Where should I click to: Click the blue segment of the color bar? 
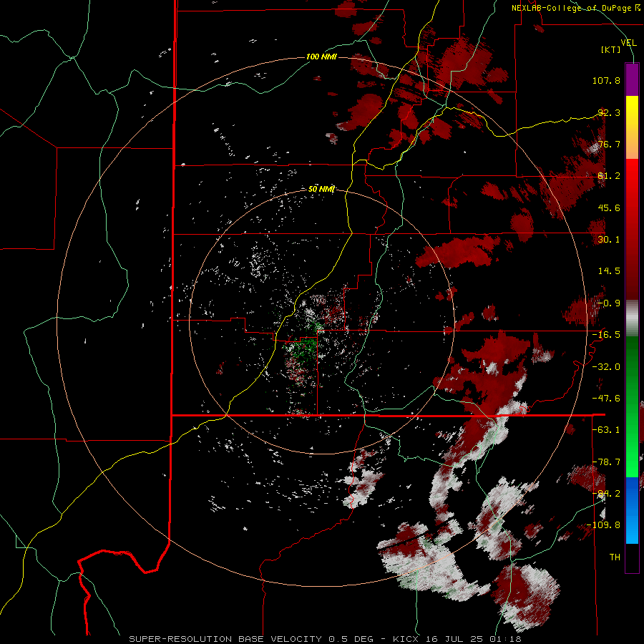point(632,510)
